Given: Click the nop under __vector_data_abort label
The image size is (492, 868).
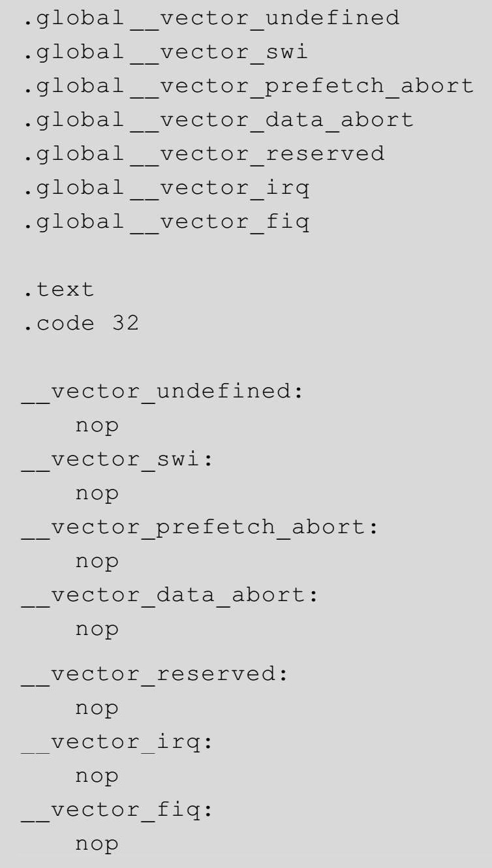Looking at the screenshot, I should pyautogui.click(x=97, y=629).
